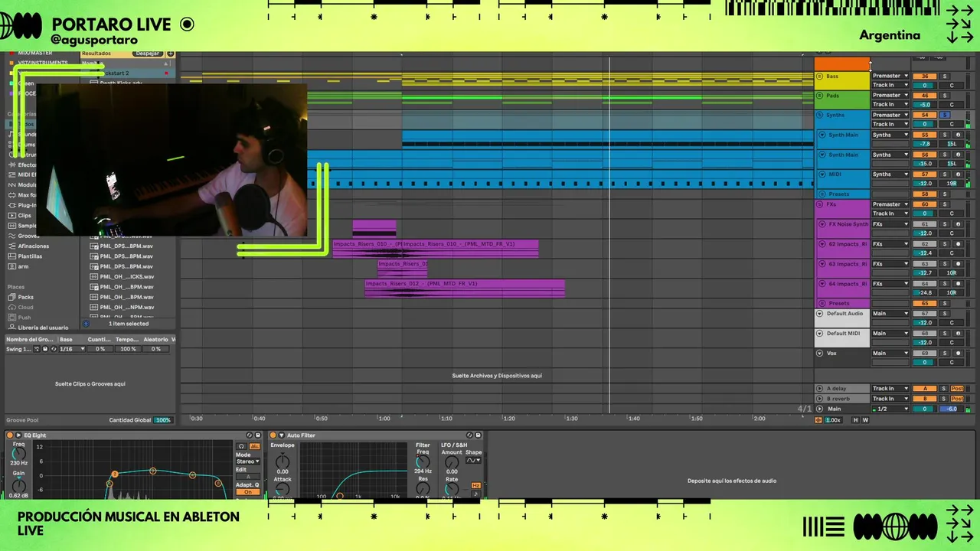Open Bass Track In dropdown
This screenshot has height=551, width=980.
[x=890, y=85]
